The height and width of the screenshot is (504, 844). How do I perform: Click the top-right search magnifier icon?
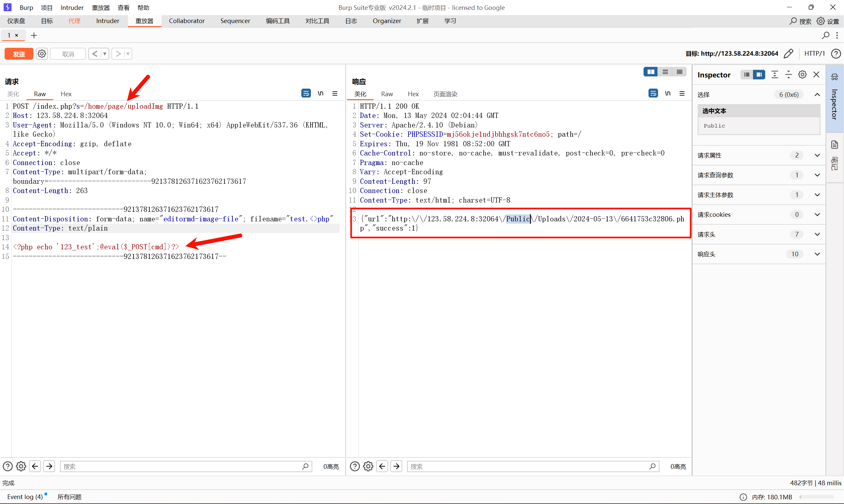coord(793,21)
